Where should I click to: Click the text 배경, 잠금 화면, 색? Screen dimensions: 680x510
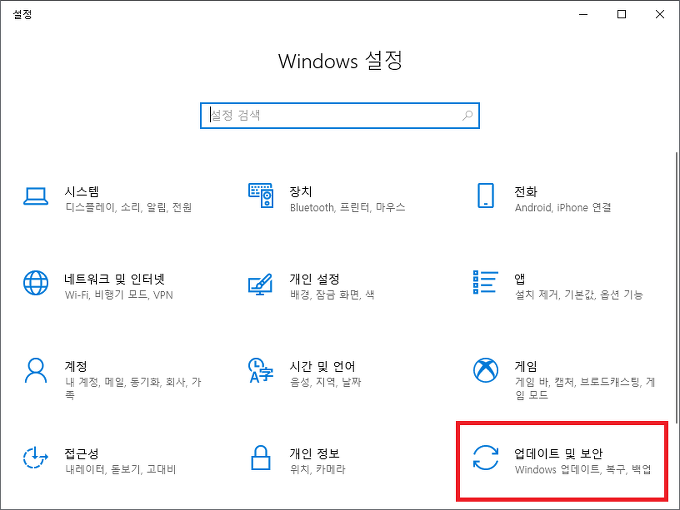tap(332, 295)
